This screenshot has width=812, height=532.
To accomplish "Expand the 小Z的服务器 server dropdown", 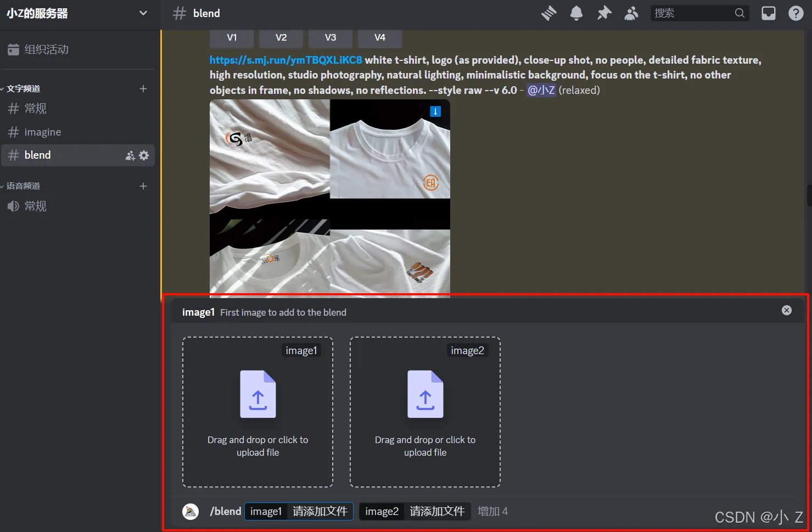I will coord(143,13).
